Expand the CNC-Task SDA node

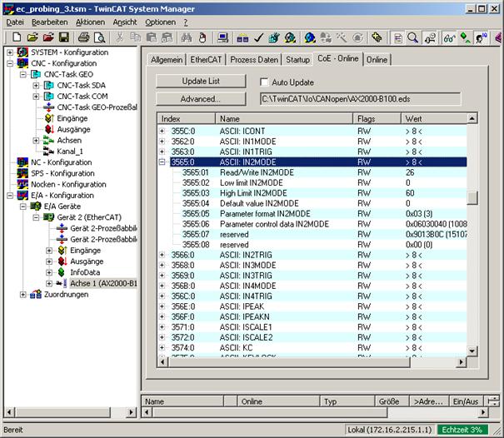36,85
